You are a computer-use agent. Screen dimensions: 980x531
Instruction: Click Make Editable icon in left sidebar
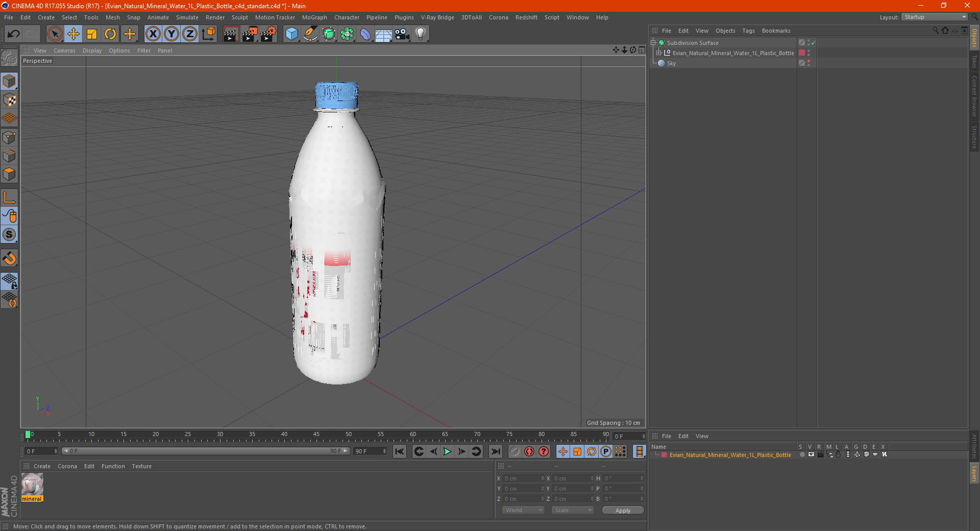click(9, 58)
